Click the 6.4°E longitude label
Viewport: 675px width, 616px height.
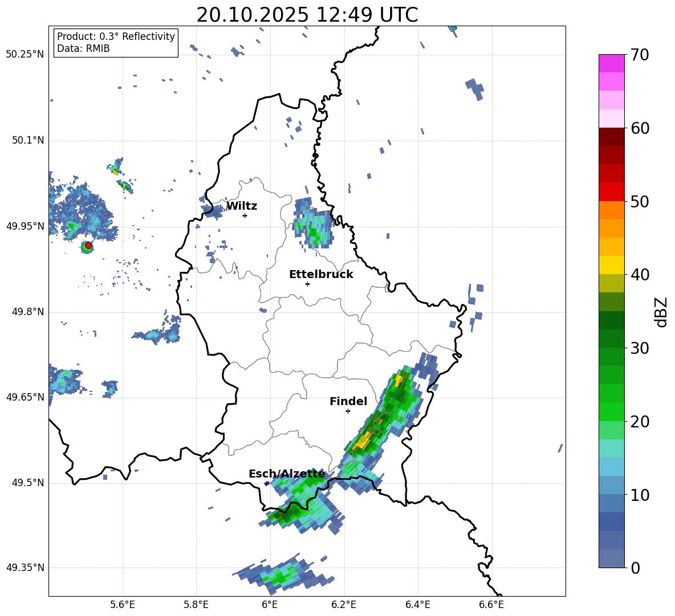[x=417, y=605]
